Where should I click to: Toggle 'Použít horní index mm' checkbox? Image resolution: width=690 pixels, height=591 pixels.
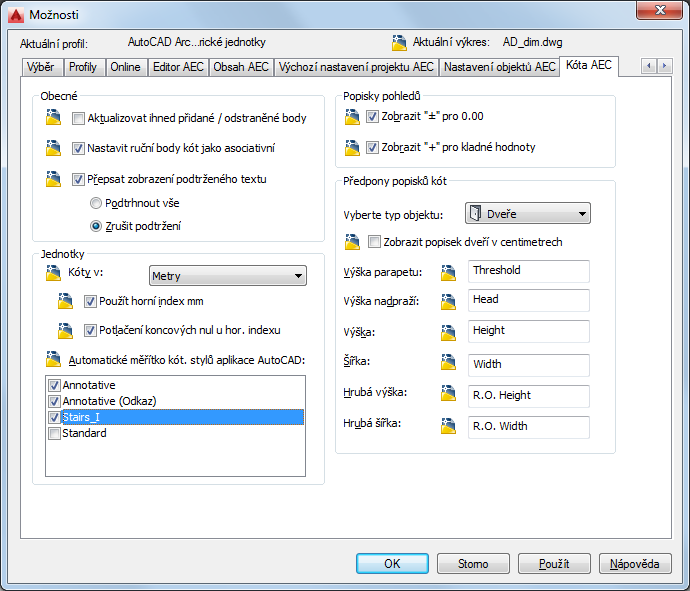pos(90,301)
